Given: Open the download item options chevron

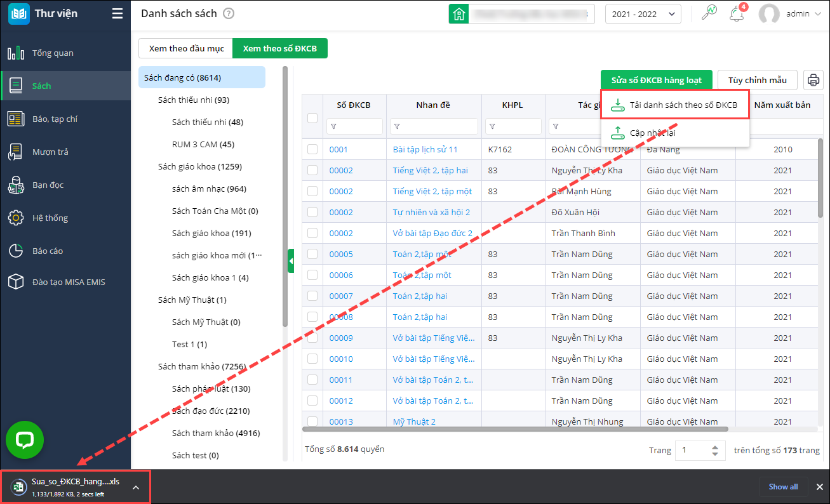Looking at the screenshot, I should click(x=135, y=487).
